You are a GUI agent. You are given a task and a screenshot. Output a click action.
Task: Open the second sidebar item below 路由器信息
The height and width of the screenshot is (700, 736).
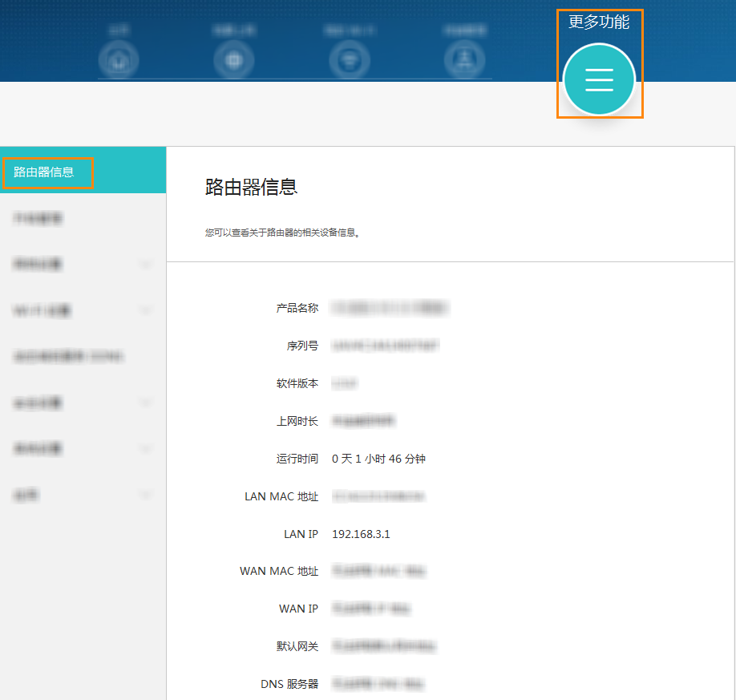(38, 218)
